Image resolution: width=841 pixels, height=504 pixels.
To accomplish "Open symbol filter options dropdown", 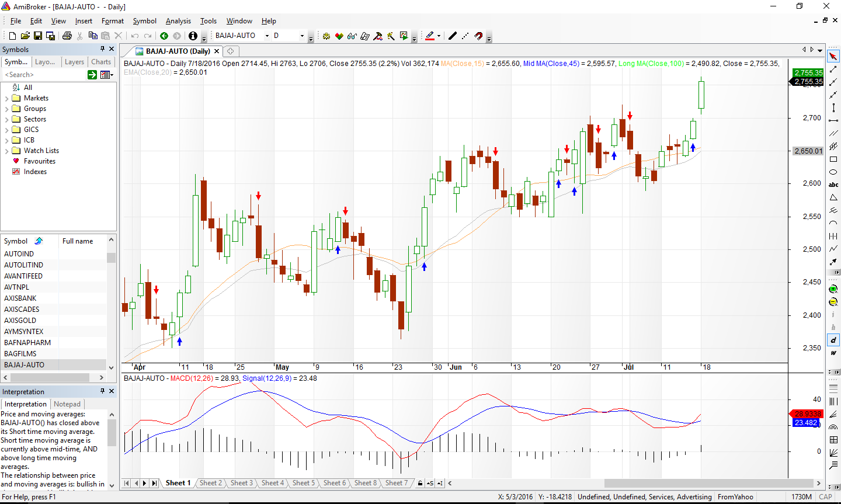I will 106,75.
